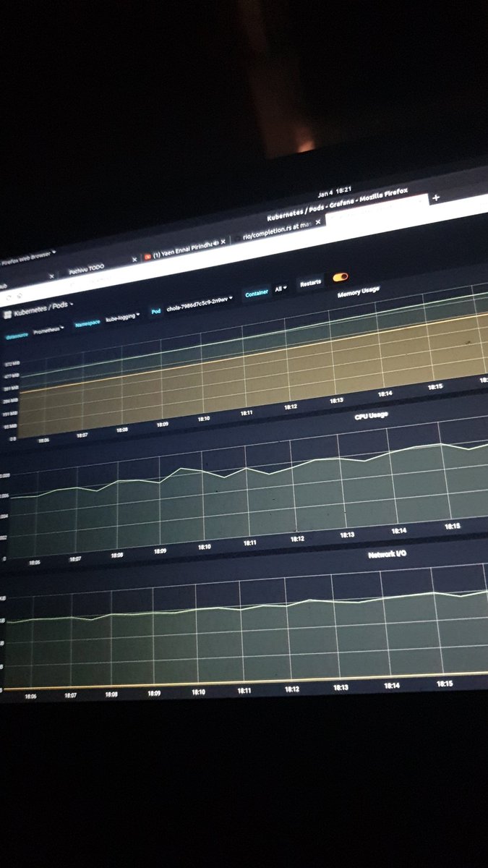Open a new Firefox tab with plus

point(436,197)
